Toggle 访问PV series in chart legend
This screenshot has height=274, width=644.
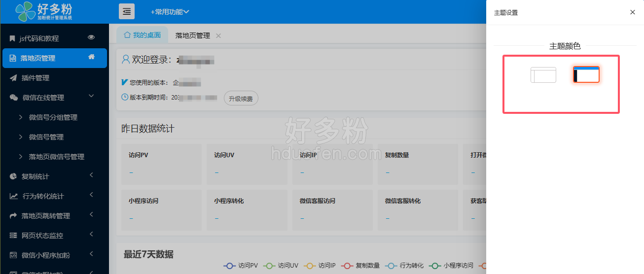point(241,266)
